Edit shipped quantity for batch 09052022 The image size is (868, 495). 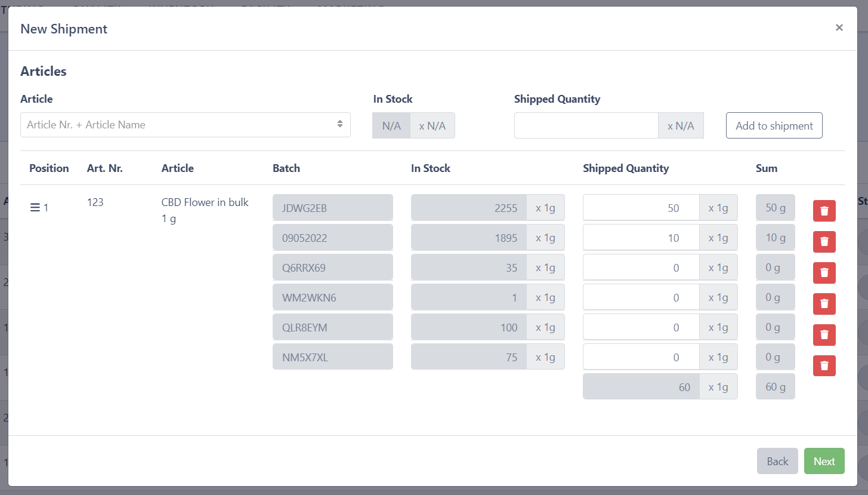641,238
